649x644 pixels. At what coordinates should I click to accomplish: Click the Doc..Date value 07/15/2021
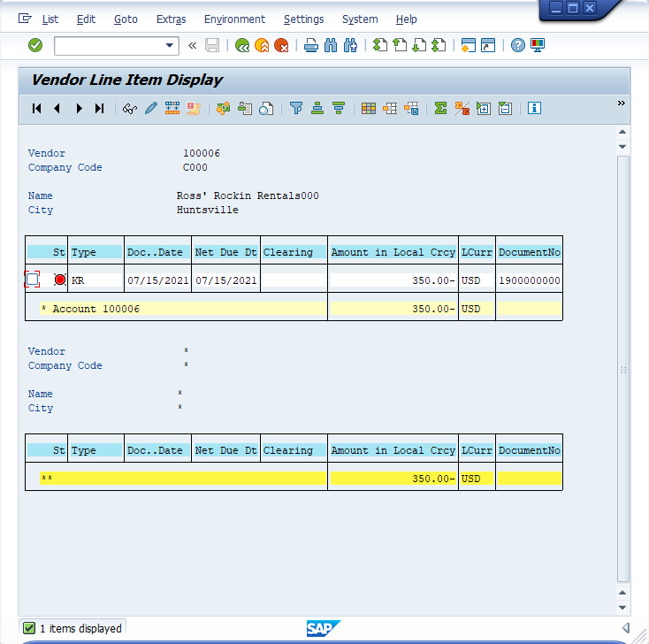tap(158, 280)
